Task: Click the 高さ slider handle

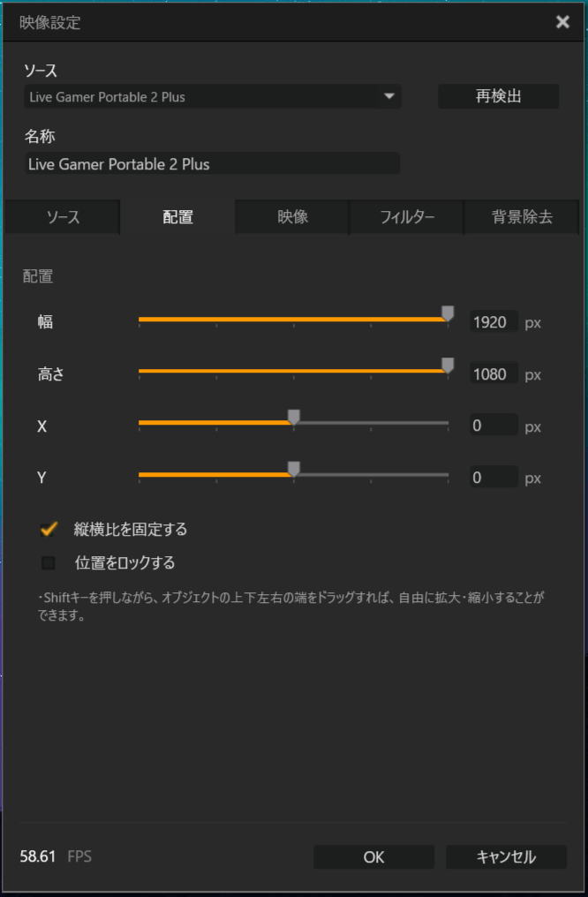Action: coord(448,366)
